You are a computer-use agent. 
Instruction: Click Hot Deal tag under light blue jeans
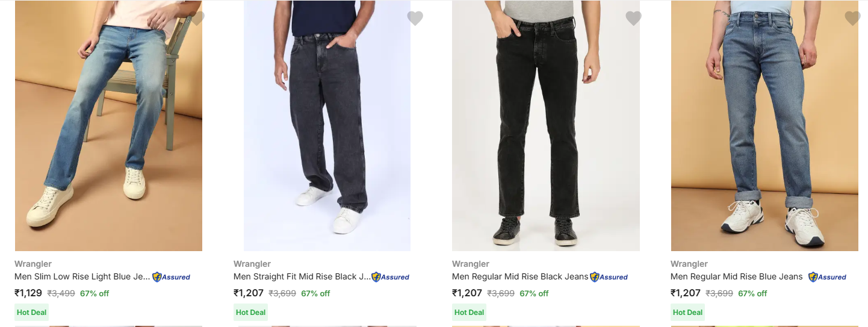[32, 313]
